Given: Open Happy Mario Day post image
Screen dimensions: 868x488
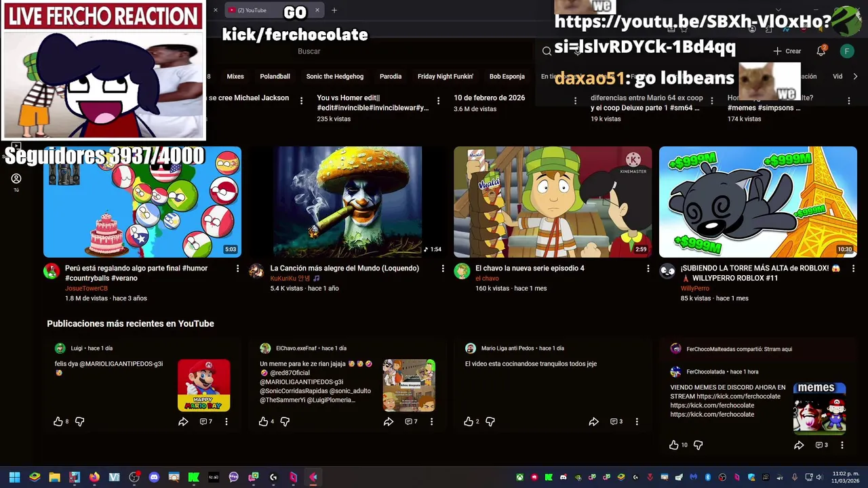Looking at the screenshot, I should (203, 386).
